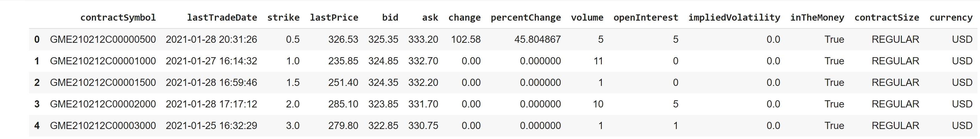980x139 pixels.
Task: Select the currency column header
Action: [951, 17]
